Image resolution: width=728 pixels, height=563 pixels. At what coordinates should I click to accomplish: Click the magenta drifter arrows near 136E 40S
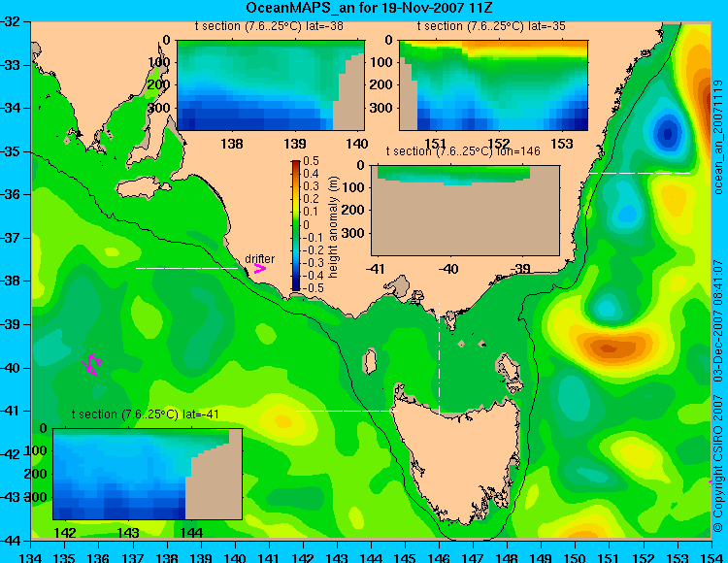[x=92, y=364]
